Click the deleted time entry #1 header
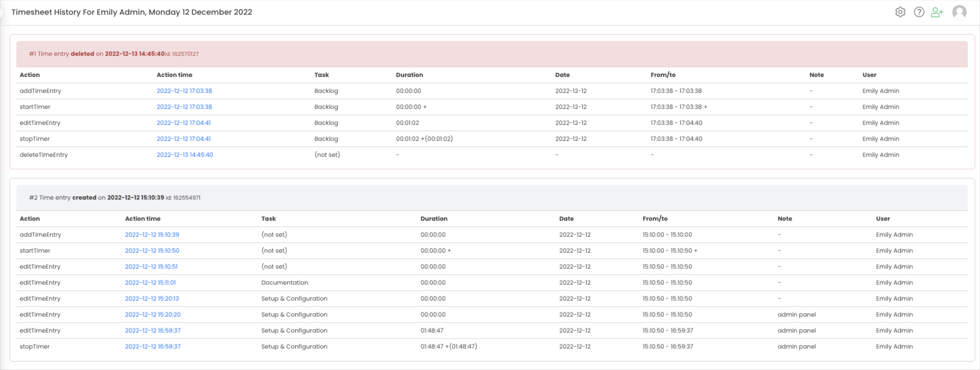The image size is (980, 370). [x=114, y=54]
